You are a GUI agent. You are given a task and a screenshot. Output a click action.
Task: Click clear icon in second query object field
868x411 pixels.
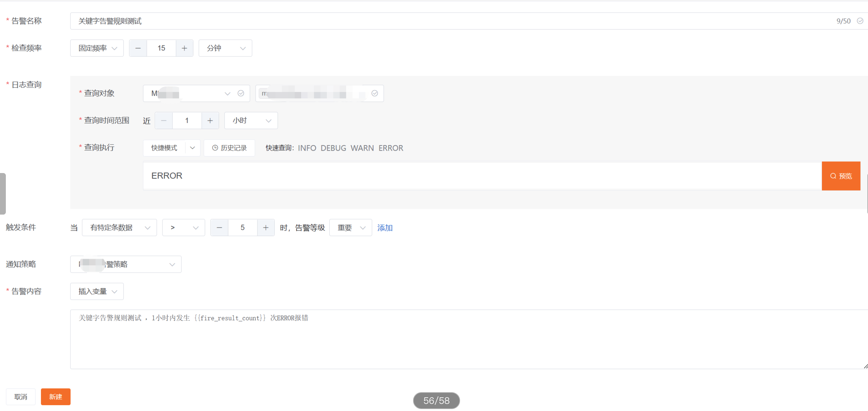click(374, 93)
